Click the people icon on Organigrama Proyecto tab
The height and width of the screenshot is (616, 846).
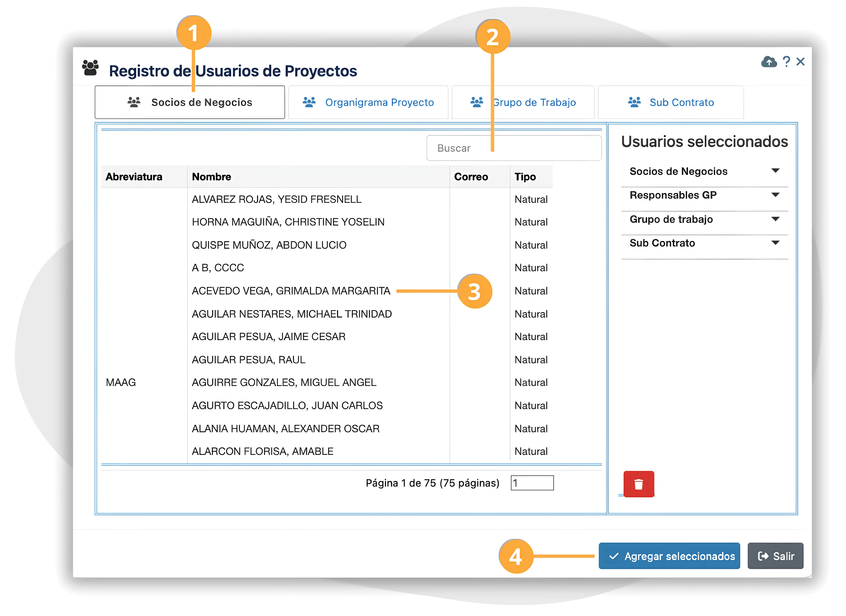coord(309,102)
